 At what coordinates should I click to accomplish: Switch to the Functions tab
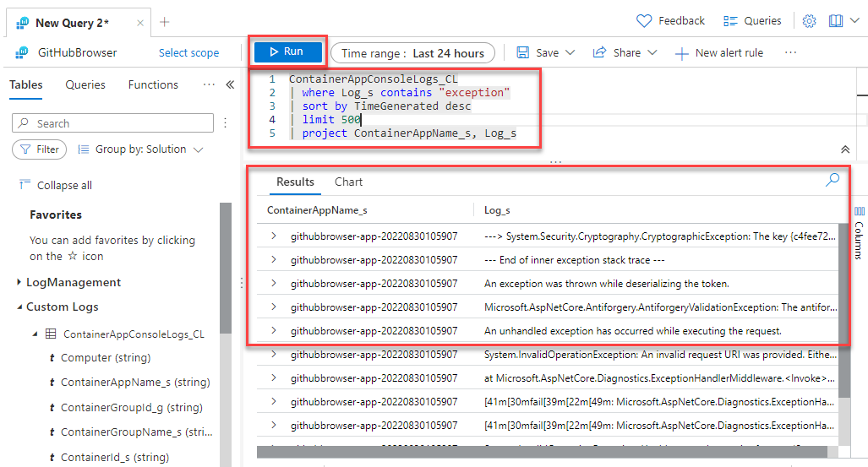(153, 84)
